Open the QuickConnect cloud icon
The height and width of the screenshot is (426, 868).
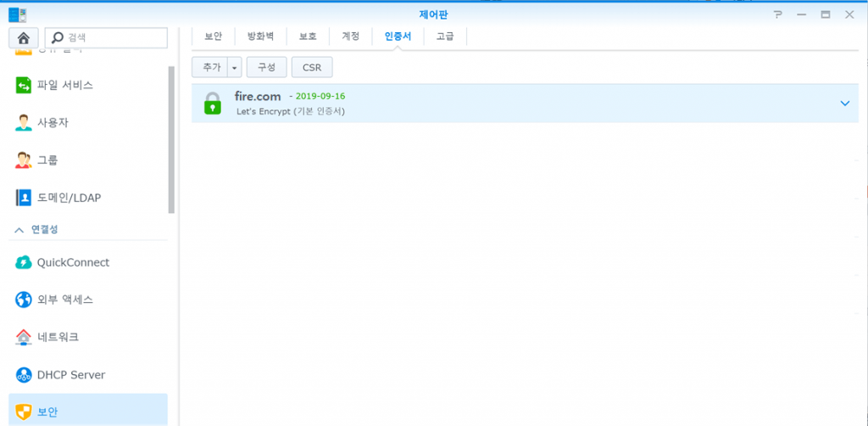pos(23,262)
